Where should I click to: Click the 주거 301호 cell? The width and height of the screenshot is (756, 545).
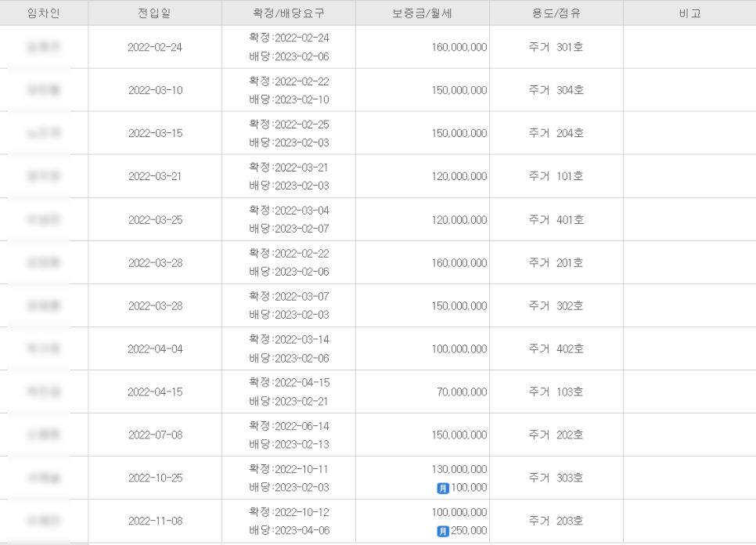point(556,47)
